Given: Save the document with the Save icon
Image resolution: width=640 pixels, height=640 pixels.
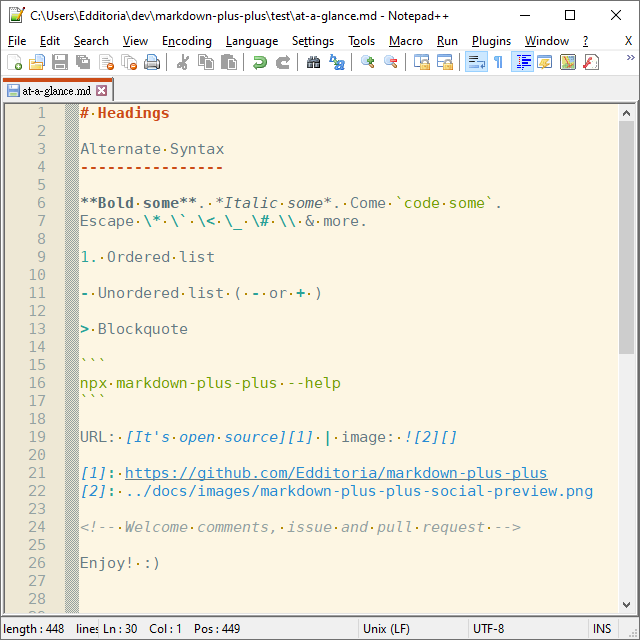Looking at the screenshot, I should [x=60, y=62].
